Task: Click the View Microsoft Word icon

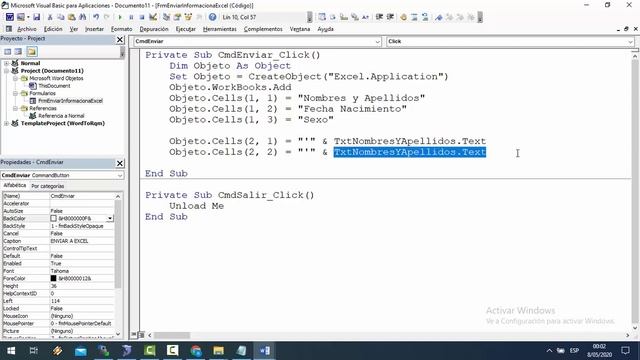Action: click(10, 17)
